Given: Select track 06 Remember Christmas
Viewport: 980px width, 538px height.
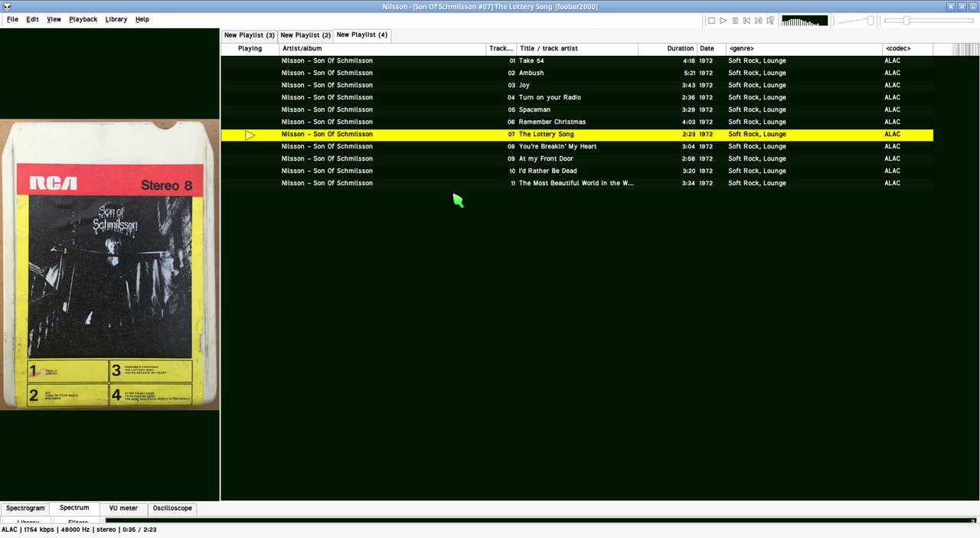Looking at the screenshot, I should click(x=577, y=122).
